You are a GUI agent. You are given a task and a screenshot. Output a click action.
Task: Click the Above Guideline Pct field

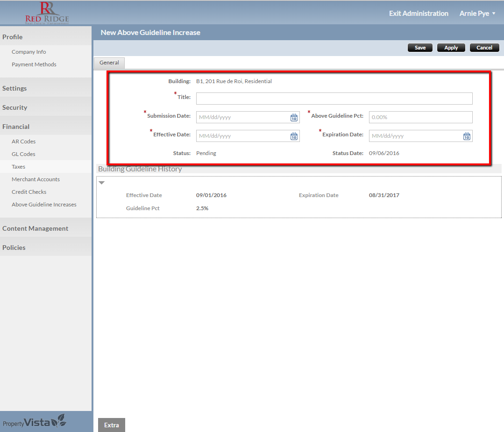(420, 117)
